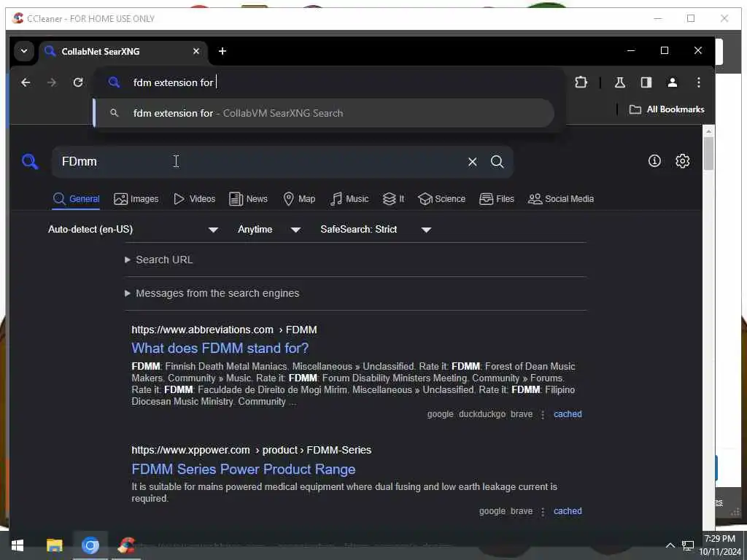
Task: Open the Auto-detect (en-US) language dropdown
Action: [133, 230]
